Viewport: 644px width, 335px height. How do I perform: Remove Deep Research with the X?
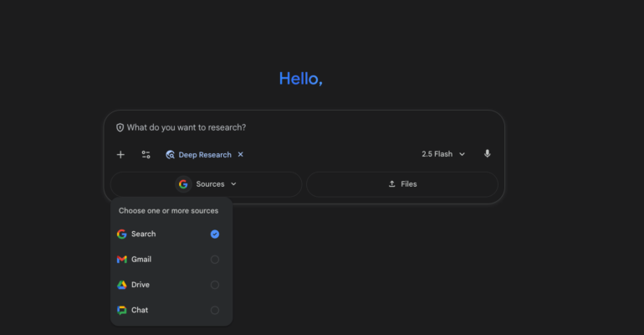241,154
